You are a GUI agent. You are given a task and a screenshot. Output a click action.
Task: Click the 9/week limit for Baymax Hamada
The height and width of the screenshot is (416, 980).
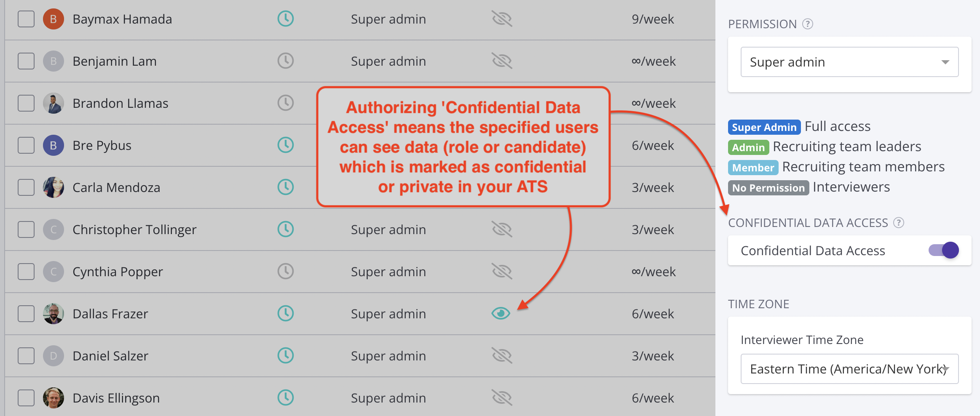point(653,19)
